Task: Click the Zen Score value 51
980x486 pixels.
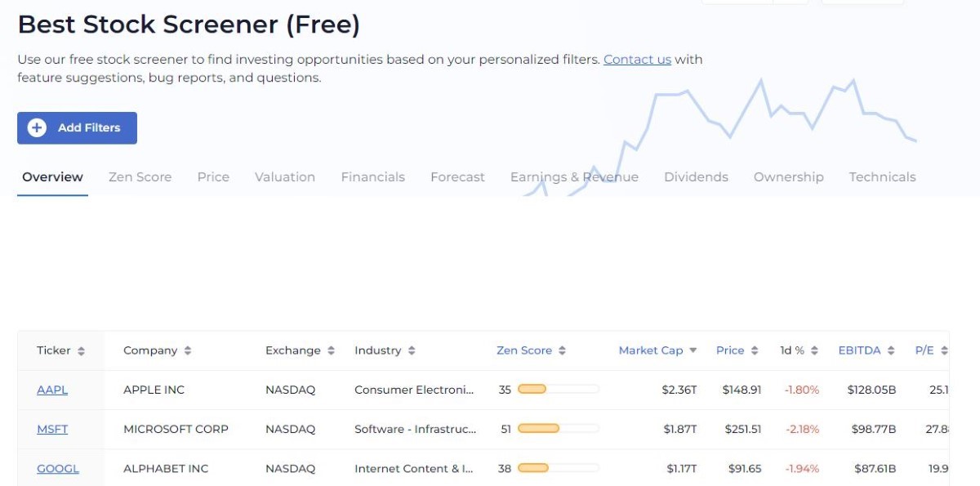Action: point(505,430)
